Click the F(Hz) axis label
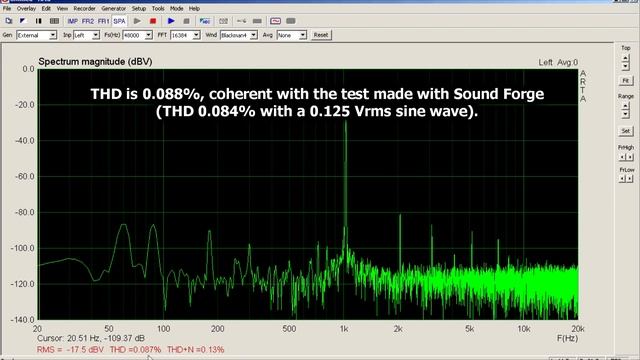The image size is (640, 360). pyautogui.click(x=567, y=338)
